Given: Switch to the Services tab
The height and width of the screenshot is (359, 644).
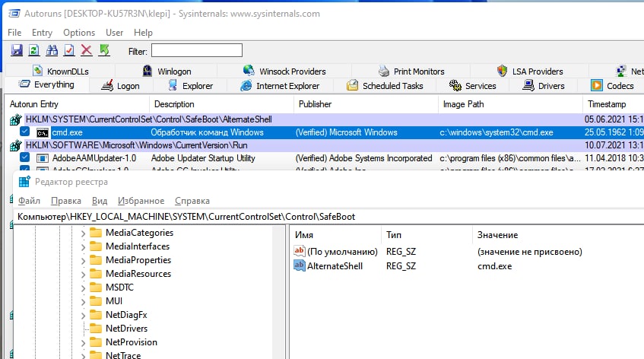Looking at the screenshot, I should [472, 86].
